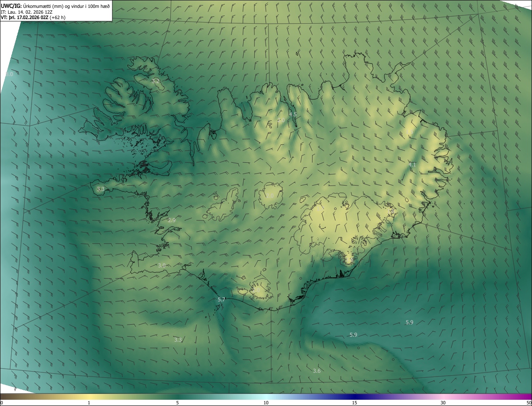
Task: Select the 3.6 value over the southern ocean
Action: [317, 371]
